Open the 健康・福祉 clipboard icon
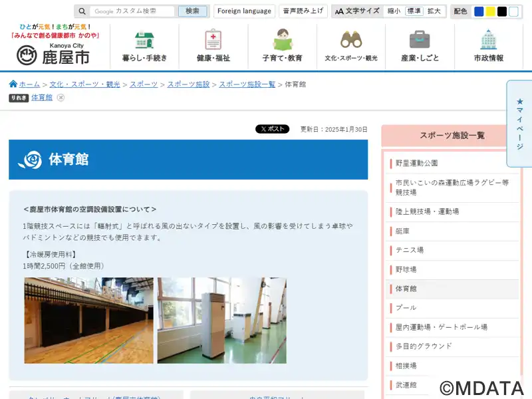This screenshot has height=399, width=532. (x=213, y=40)
